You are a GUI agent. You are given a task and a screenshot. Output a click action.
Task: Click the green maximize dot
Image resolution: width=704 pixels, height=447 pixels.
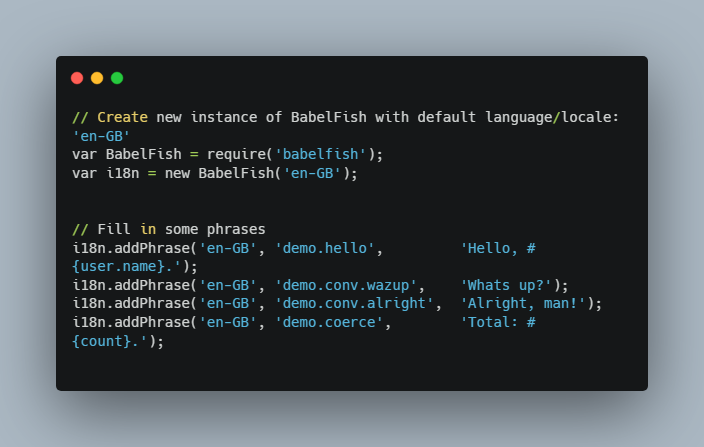(117, 78)
